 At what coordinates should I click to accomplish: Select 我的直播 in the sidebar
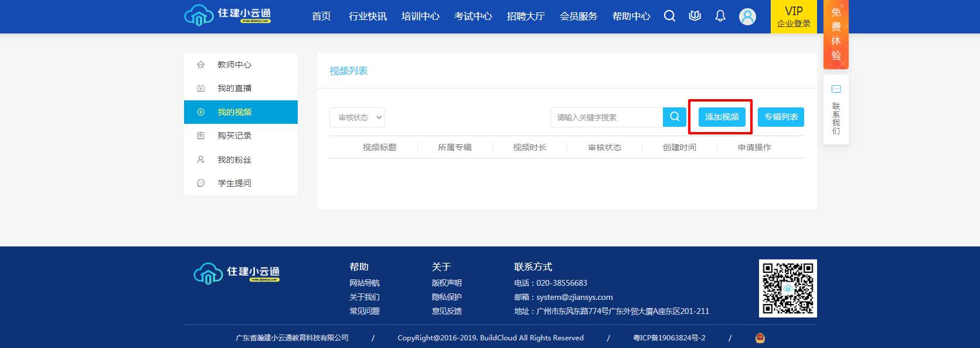pos(234,88)
